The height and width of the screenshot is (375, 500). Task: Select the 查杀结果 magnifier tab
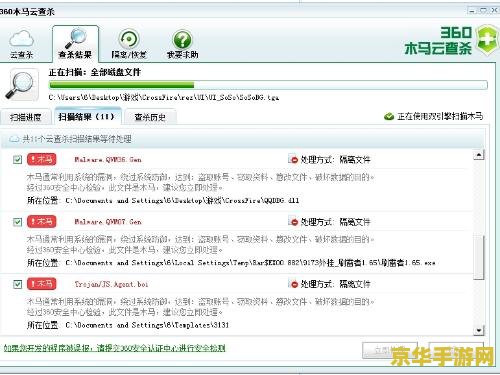tap(75, 44)
